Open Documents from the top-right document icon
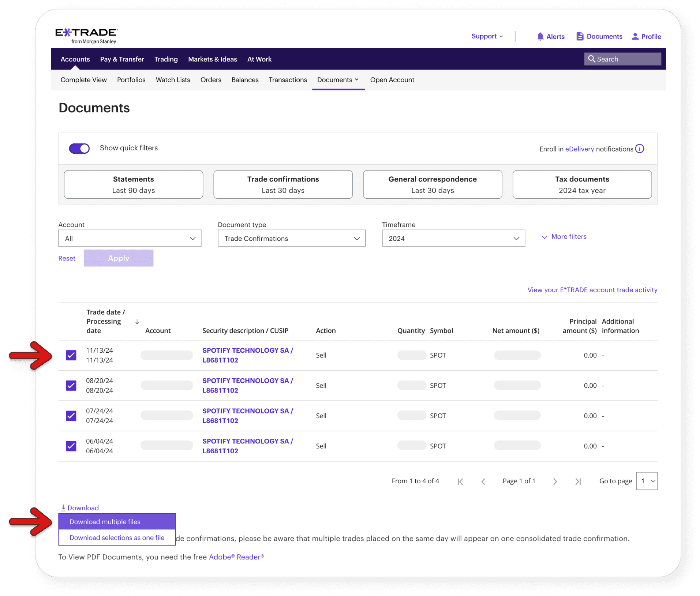Screen dimensions: 700x596 [580, 36]
